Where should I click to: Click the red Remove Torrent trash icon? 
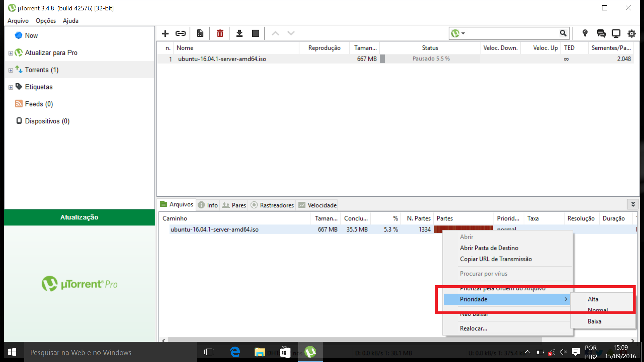[x=220, y=34]
